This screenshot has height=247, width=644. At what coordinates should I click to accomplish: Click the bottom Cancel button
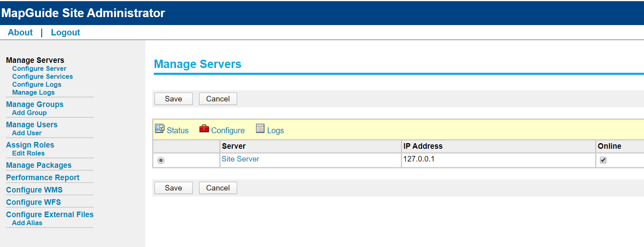point(218,188)
